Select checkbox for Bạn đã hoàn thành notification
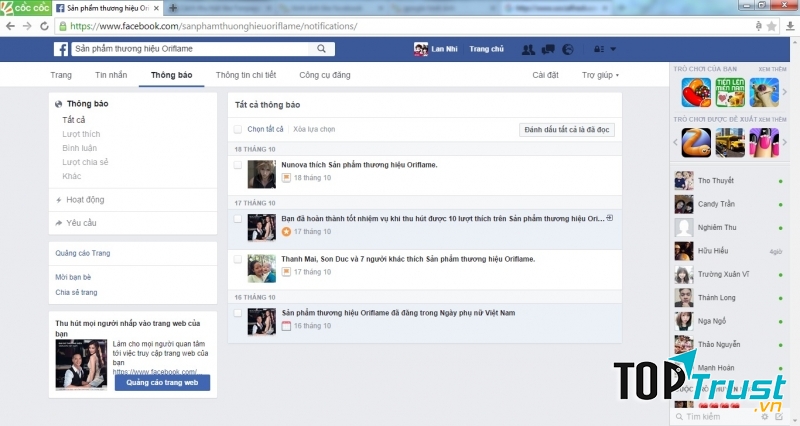 238,219
